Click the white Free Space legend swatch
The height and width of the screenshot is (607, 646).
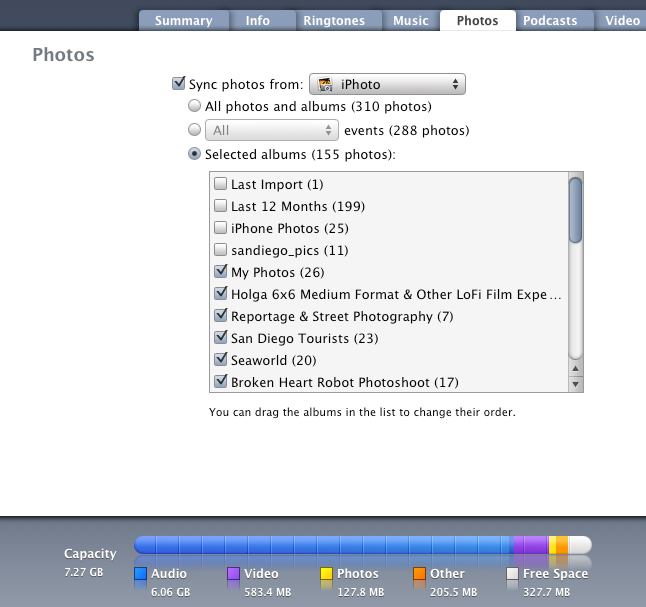pos(513,573)
